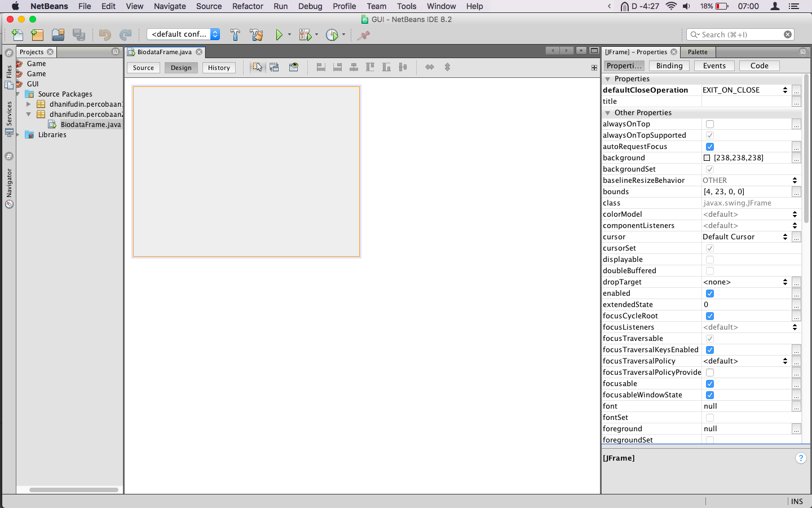Image resolution: width=812 pixels, height=508 pixels.
Task: Toggle the focusCycleRoot checkbox
Action: click(710, 316)
